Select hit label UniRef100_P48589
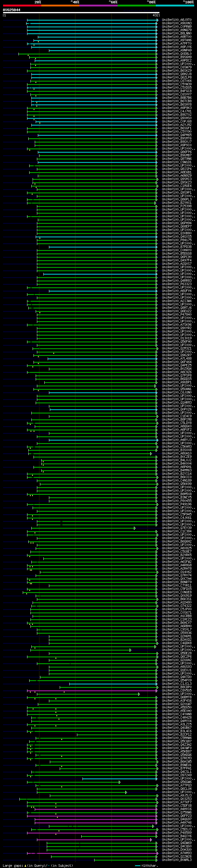This screenshot has height=868, width=197. (177, 833)
